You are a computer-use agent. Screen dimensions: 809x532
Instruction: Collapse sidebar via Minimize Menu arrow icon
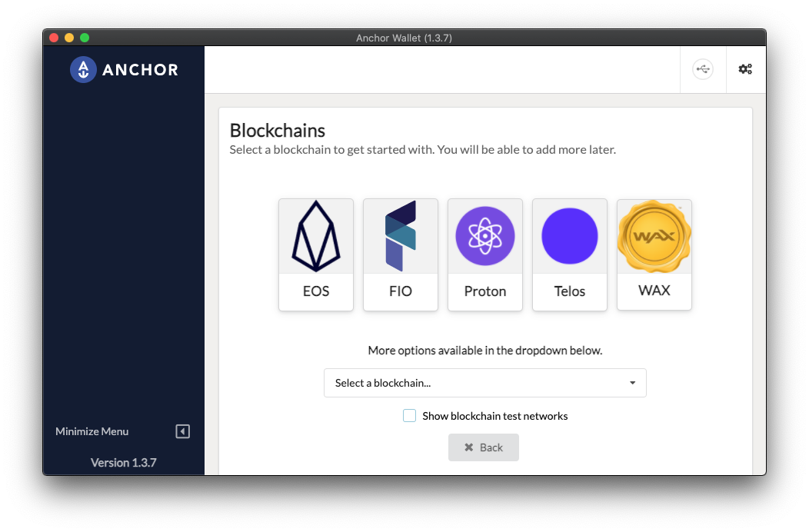click(x=183, y=431)
